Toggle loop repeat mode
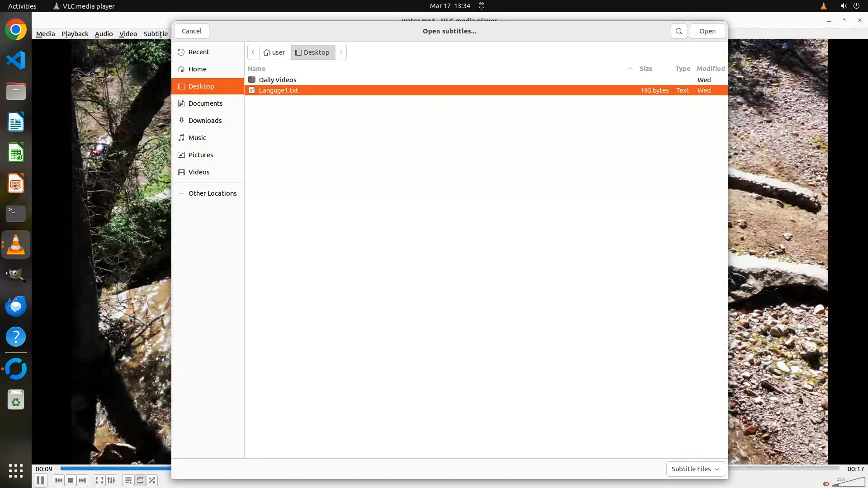Viewport: 868px width, 488px height. pyautogui.click(x=140, y=480)
